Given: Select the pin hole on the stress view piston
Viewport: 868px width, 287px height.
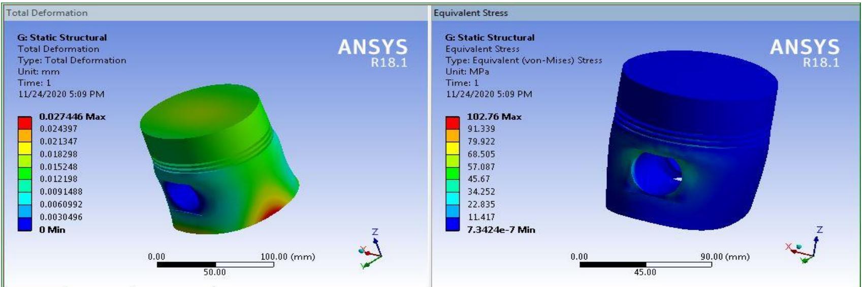Looking at the screenshot, I should pyautogui.click(x=655, y=175).
